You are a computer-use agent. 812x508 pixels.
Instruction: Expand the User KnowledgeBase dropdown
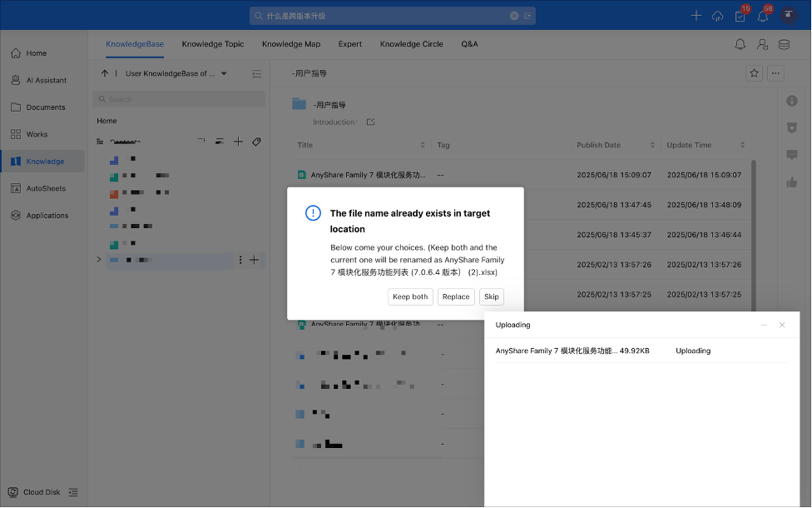point(224,73)
